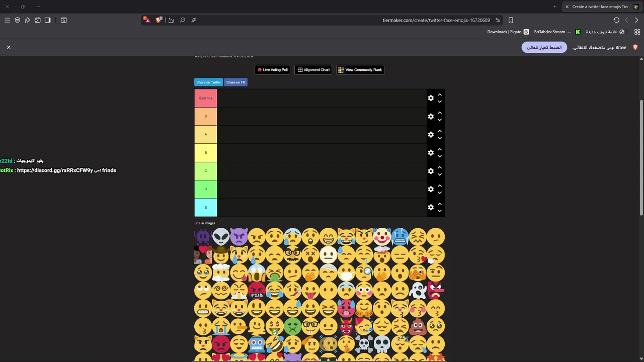Move the A tier row up
644x362 pixels.
click(x=439, y=131)
